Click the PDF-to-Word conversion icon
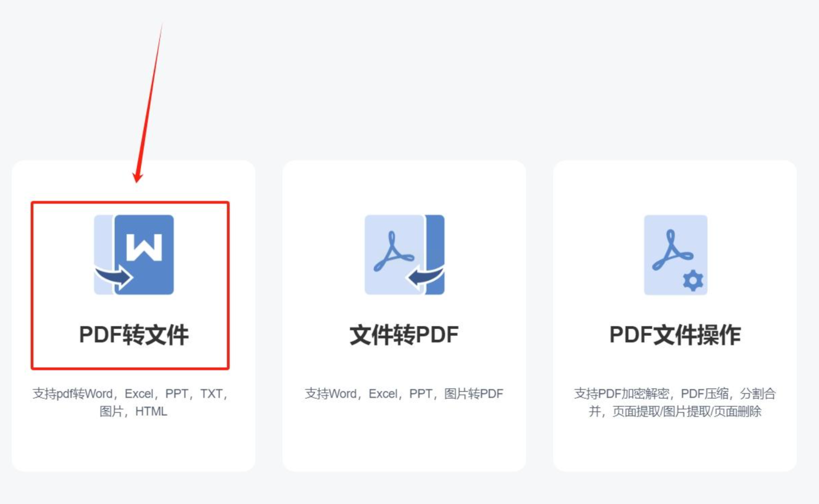Viewport: 819px width, 504px height. pyautogui.click(x=134, y=255)
